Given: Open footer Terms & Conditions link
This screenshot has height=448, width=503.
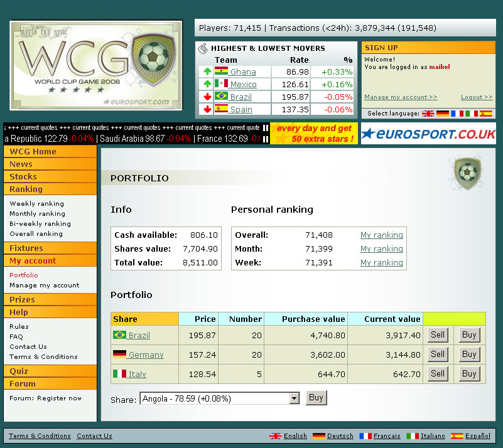Looking at the screenshot, I should point(40,436).
